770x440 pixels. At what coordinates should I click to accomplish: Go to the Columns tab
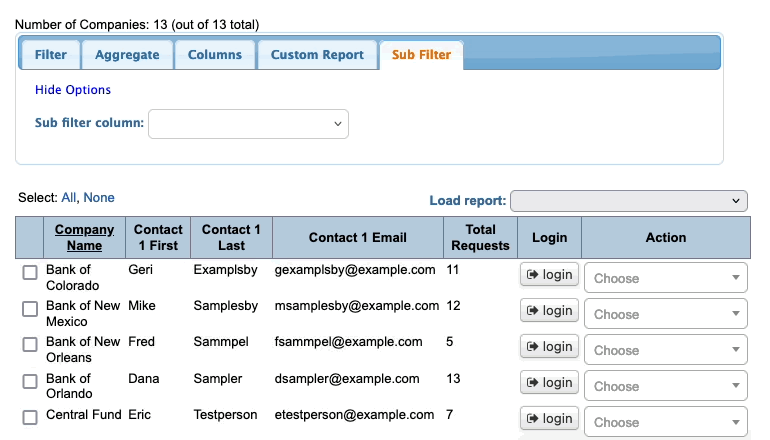[215, 55]
